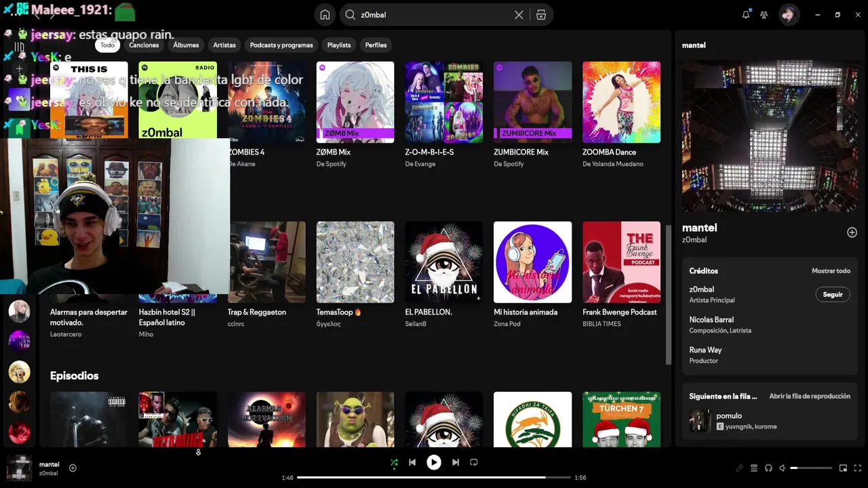Open the ZUMBICORE Mix playlist cover
The image size is (868, 488).
tap(533, 102)
